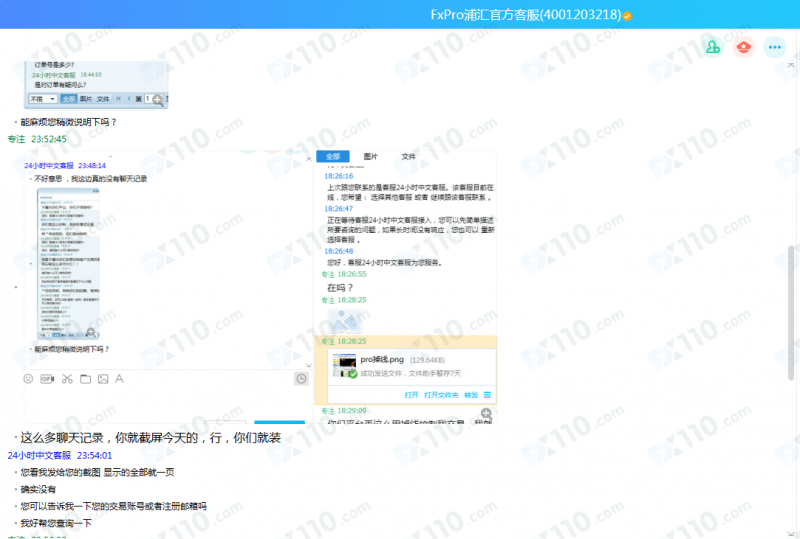800x539 pixels.
Task: Click the orange verified badge beside the title
Action: pos(627,15)
